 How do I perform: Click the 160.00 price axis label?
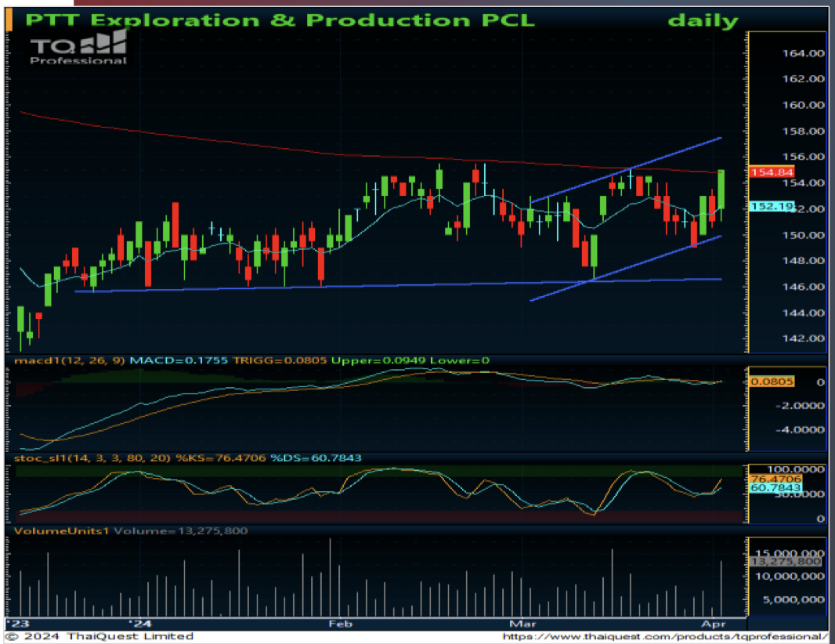pos(803,105)
